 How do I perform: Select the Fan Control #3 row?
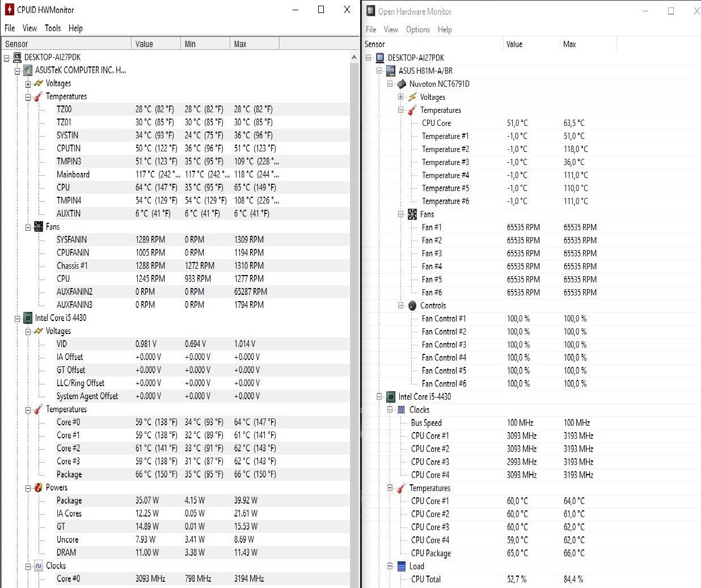click(532, 345)
